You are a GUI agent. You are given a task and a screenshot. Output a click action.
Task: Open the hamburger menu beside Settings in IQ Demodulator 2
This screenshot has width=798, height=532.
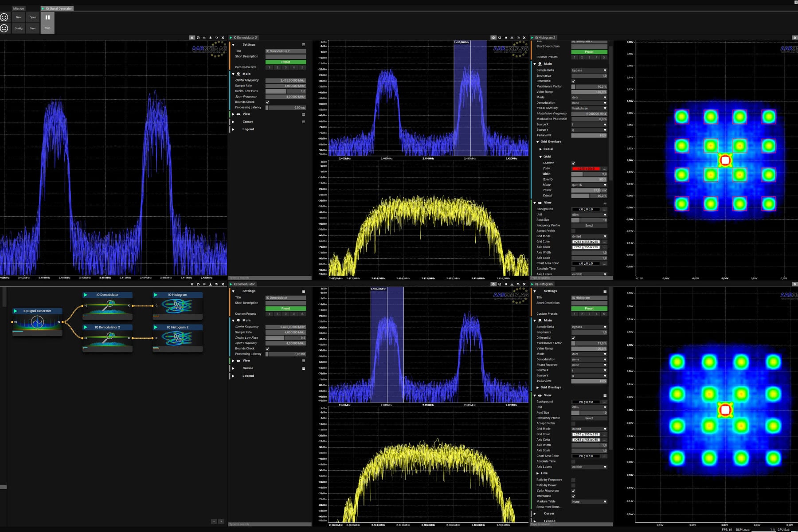(x=304, y=45)
